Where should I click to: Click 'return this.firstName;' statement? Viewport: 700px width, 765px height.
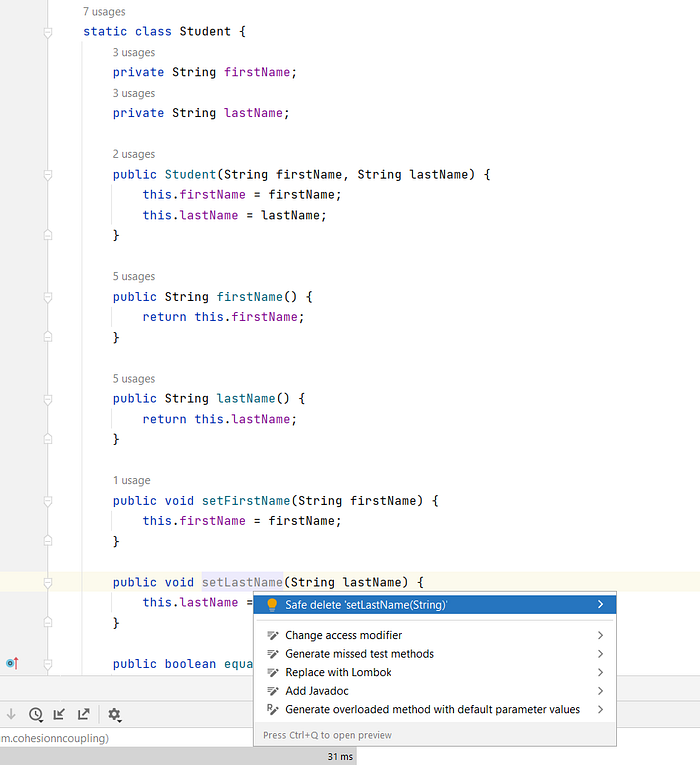pos(223,317)
